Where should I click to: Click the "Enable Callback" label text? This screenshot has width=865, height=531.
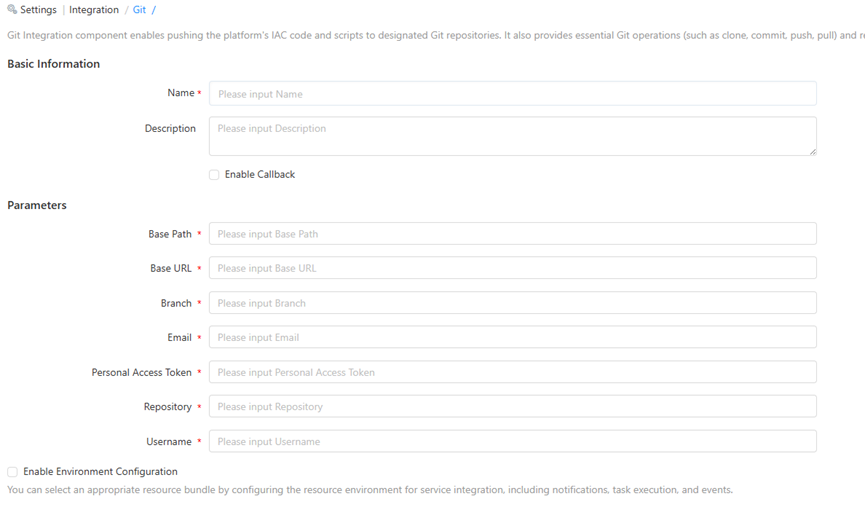[260, 175]
